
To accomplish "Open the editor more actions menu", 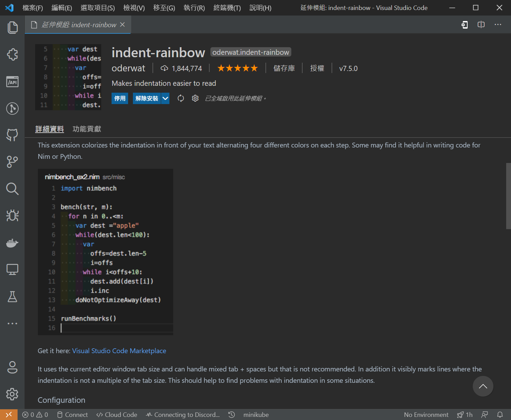I will tap(498, 24).
